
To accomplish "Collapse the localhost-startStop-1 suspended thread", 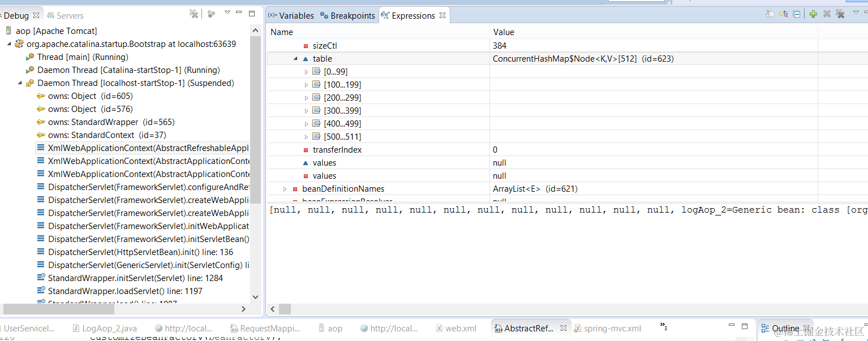I will coord(20,83).
